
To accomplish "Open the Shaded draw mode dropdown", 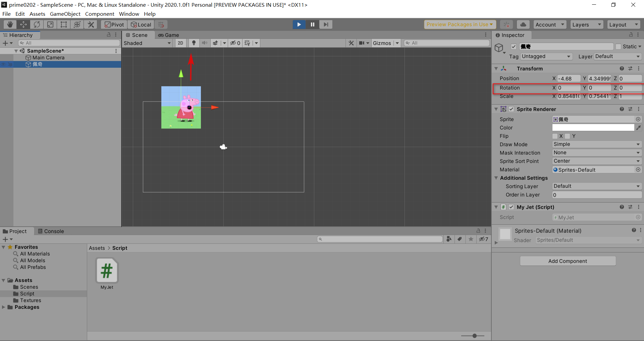I will click(x=148, y=43).
